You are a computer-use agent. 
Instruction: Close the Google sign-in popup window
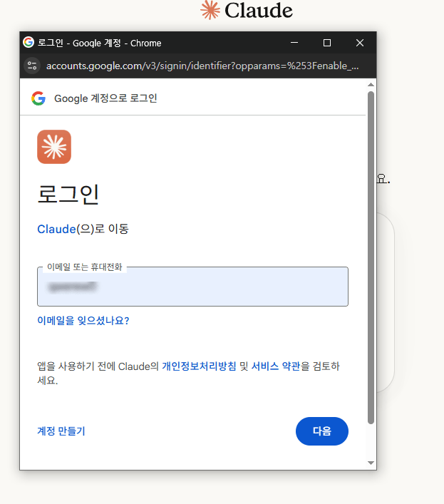point(360,43)
